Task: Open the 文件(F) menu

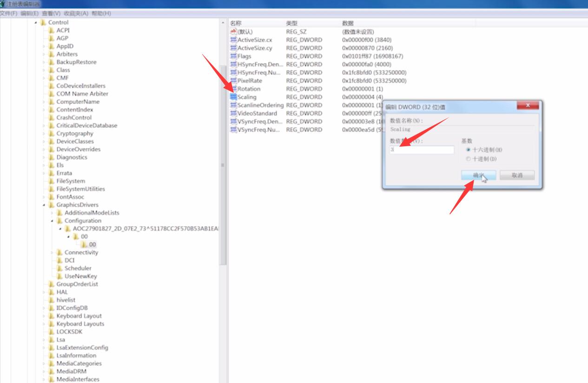Action: 8,13
